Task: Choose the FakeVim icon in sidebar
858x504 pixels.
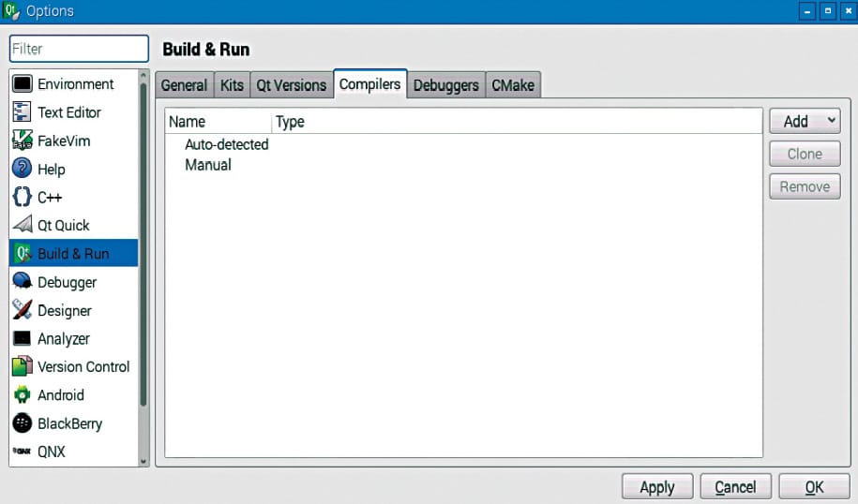Action: point(23,141)
